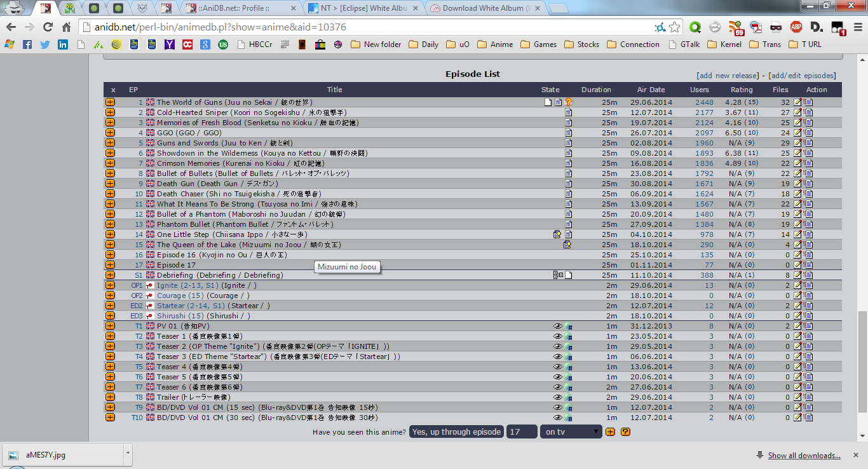Click the recap state icon for One Little Step
The width and height of the screenshot is (868, 469).
557,234
